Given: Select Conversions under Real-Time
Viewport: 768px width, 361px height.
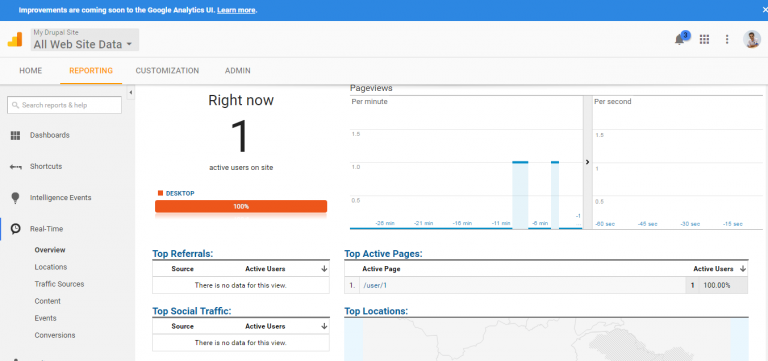Looking at the screenshot, I should tap(55, 336).
